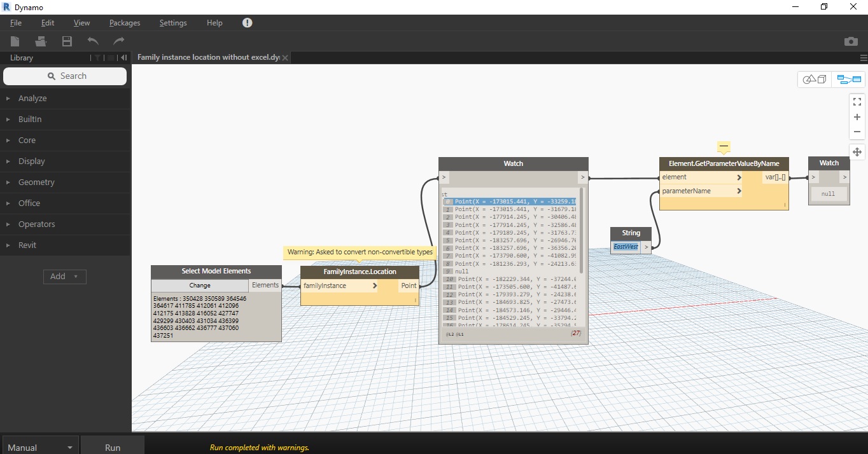Click the String node output port
This screenshot has height=454, width=868.
(x=646, y=247)
